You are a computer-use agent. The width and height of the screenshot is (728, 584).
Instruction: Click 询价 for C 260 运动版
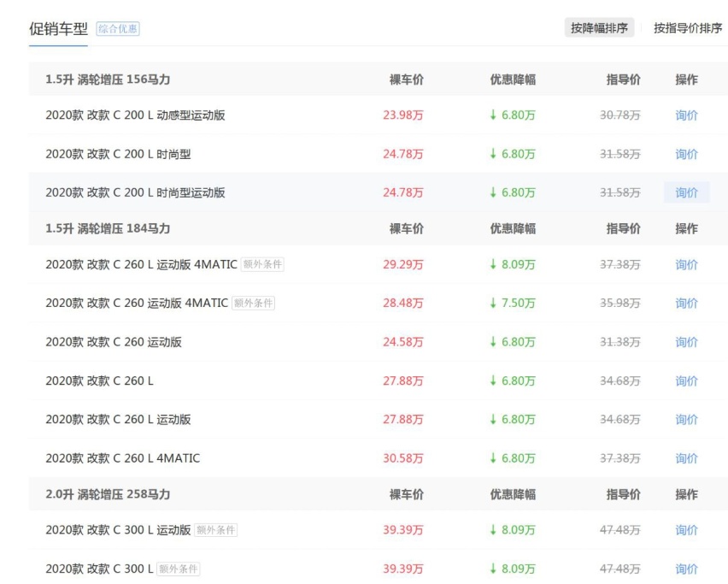(686, 342)
